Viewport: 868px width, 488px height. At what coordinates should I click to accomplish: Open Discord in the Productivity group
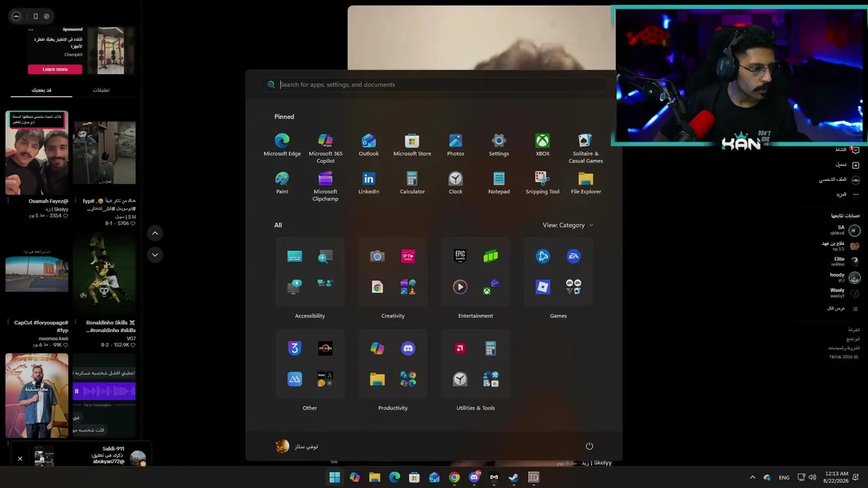408,348
